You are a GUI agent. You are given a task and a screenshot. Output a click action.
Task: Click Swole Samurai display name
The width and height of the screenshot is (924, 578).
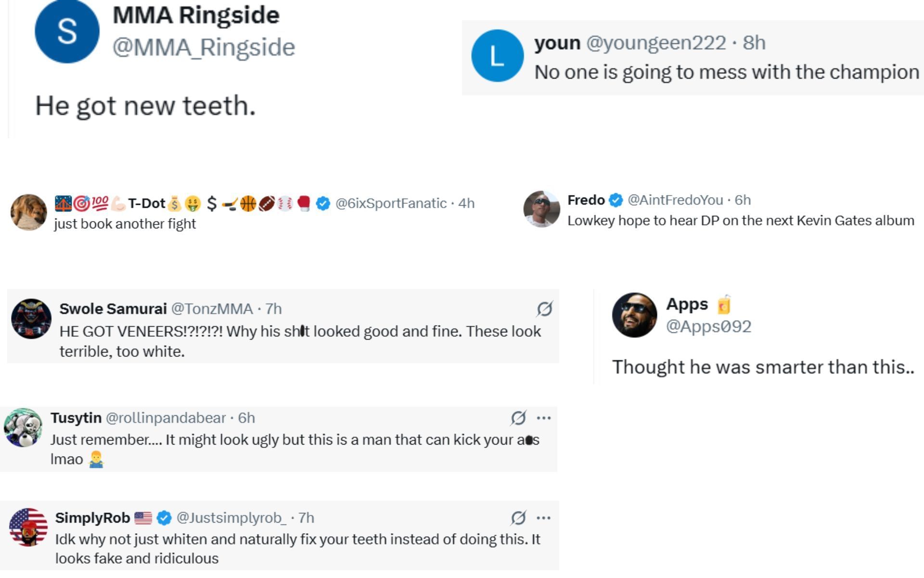pos(113,309)
